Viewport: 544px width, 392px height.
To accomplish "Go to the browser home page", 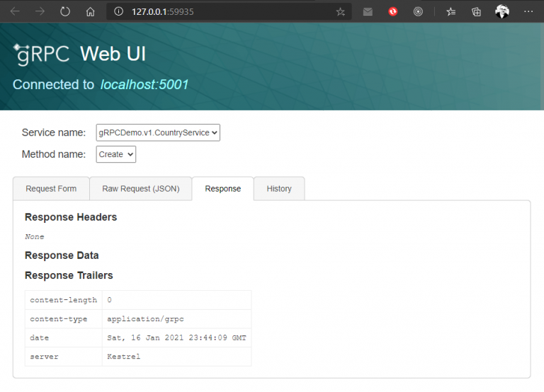I will click(90, 11).
